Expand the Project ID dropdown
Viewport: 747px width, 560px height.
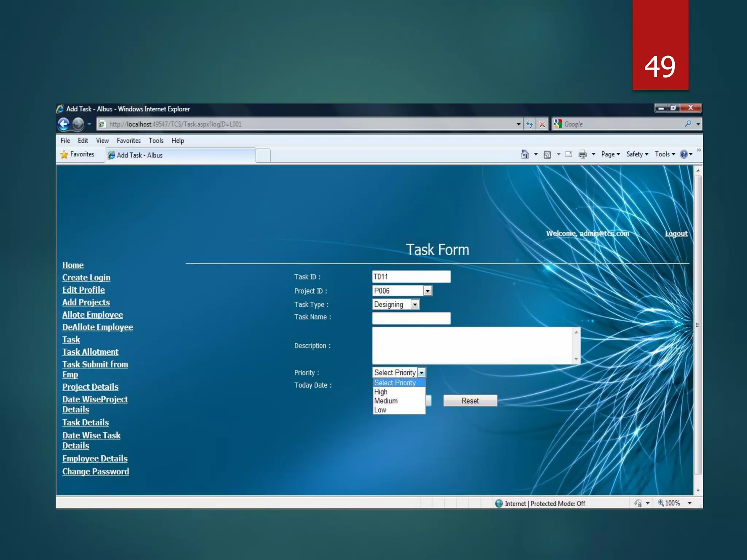point(427,291)
